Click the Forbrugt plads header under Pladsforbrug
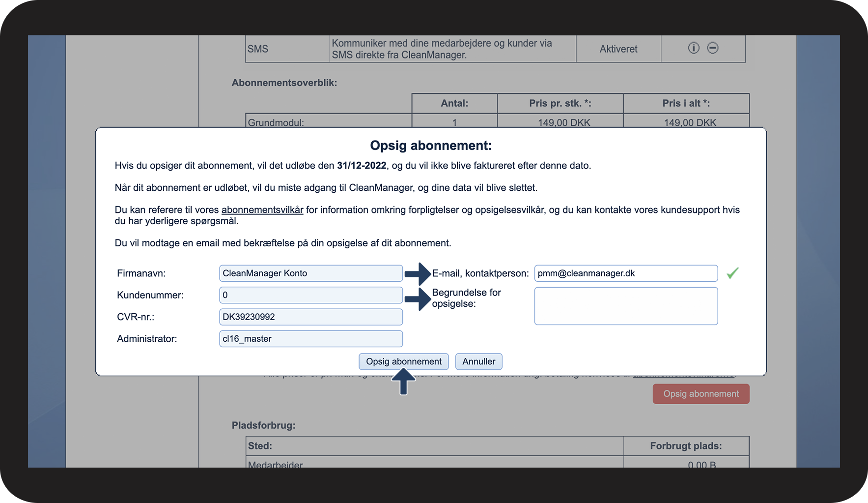Image resolution: width=868 pixels, height=503 pixels. pos(686,445)
